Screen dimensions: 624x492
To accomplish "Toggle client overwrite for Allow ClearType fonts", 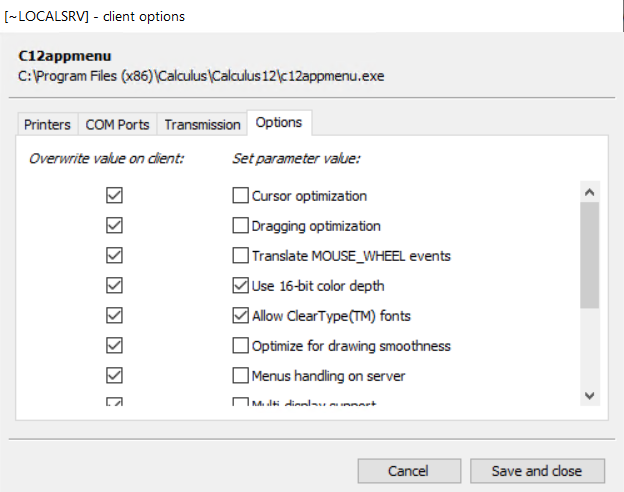I will 114,316.
